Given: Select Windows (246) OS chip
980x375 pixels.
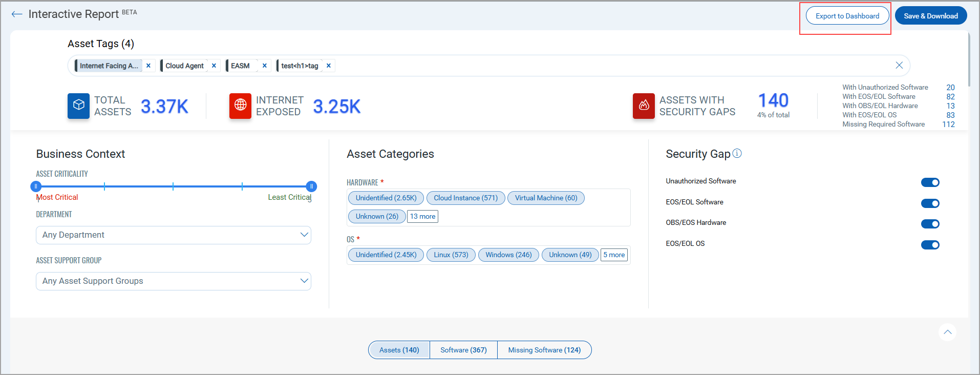Looking at the screenshot, I should pyautogui.click(x=508, y=255).
